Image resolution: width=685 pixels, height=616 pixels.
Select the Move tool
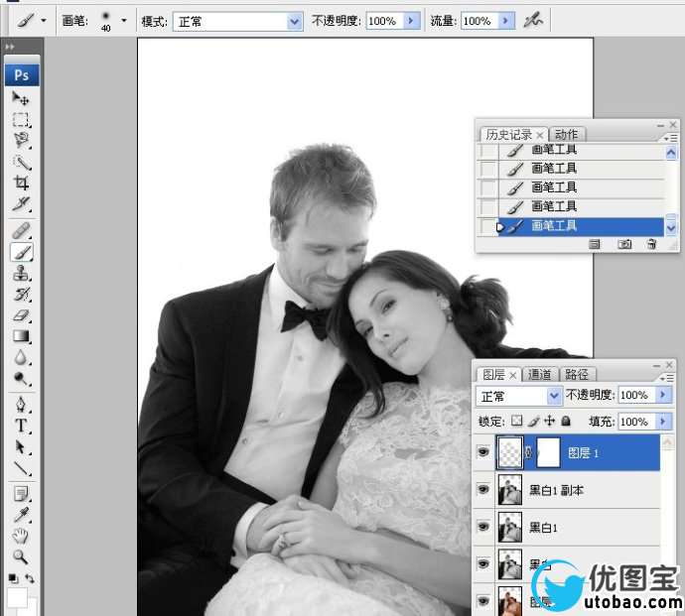[x=21, y=98]
